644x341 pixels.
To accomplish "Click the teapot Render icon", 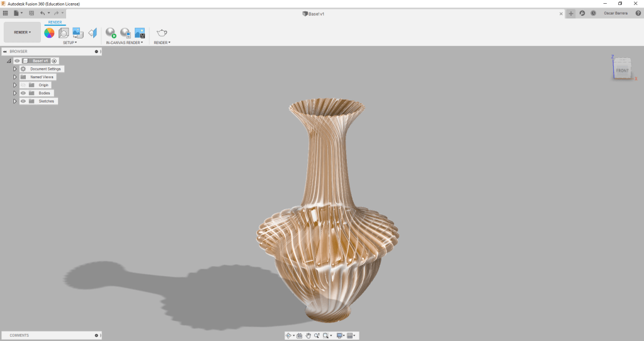I will (x=162, y=33).
